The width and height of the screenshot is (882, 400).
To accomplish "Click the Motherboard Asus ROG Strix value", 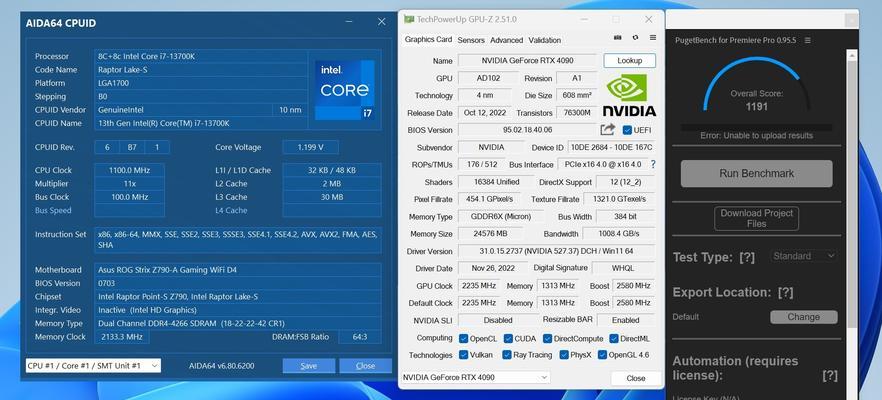I will (x=237, y=269).
